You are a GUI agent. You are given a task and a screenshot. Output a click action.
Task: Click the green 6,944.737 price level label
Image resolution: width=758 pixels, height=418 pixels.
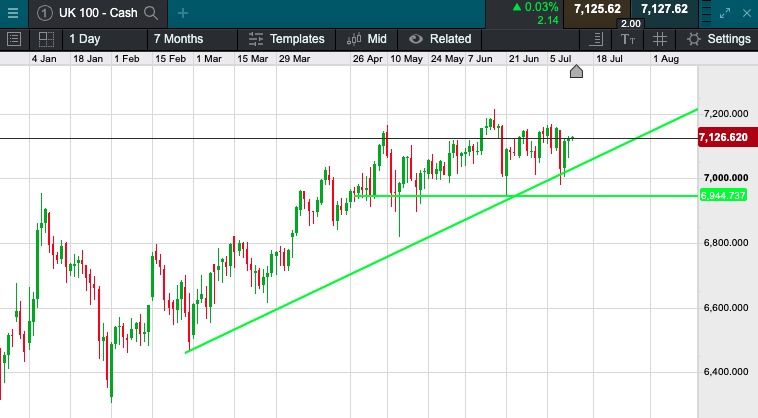723,196
